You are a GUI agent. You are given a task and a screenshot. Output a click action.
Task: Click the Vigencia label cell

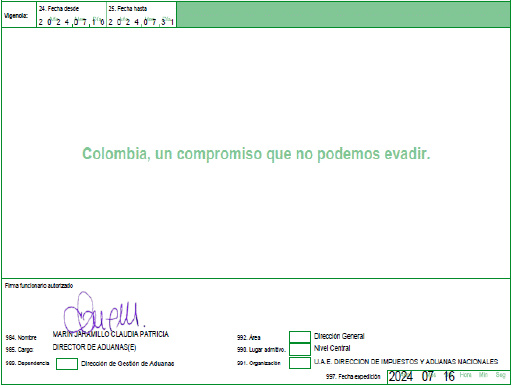[x=19, y=15]
